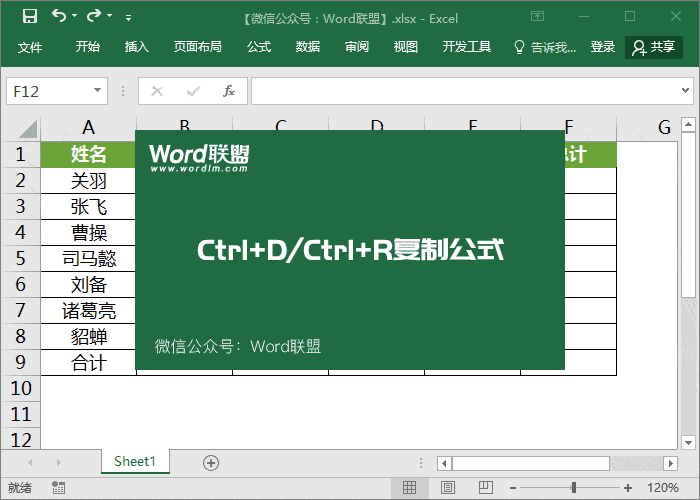Click the zoom slider handle

(573, 488)
